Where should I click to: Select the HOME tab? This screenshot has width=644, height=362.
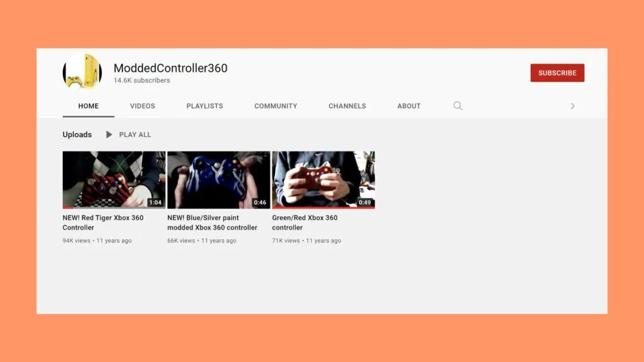88,106
